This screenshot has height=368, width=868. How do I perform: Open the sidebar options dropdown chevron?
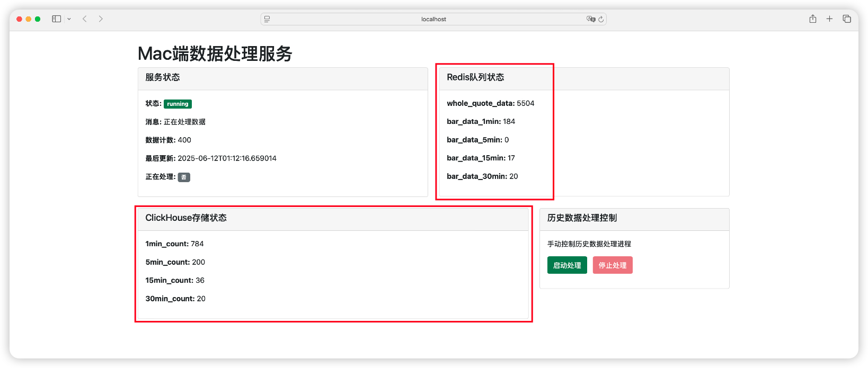(x=69, y=19)
